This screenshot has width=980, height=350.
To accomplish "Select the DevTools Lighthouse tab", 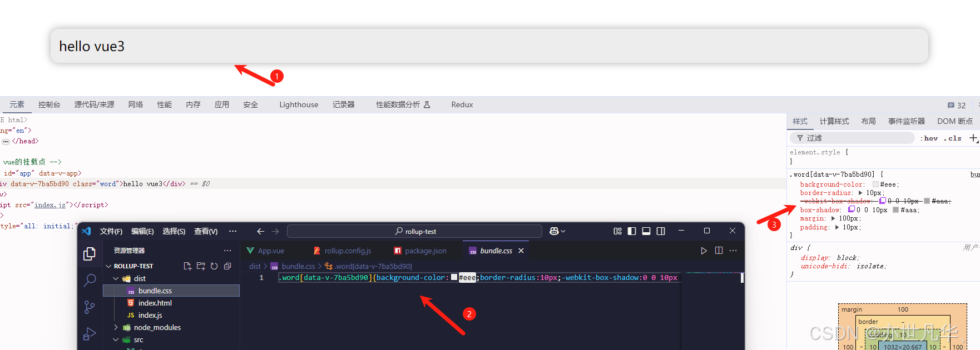I will tap(299, 104).
